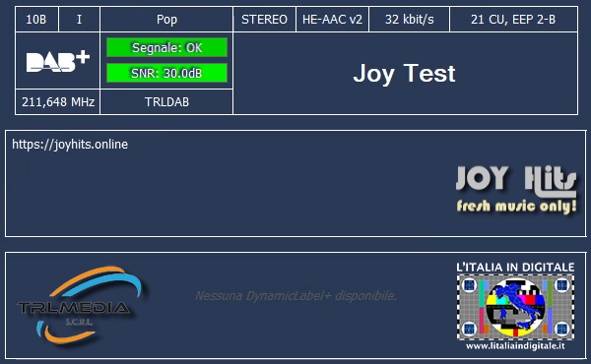This screenshot has height=364, width=591.
Task: Click the 'Nessuna DynamicLabel+ disponibile.' text
Action: 295,296
